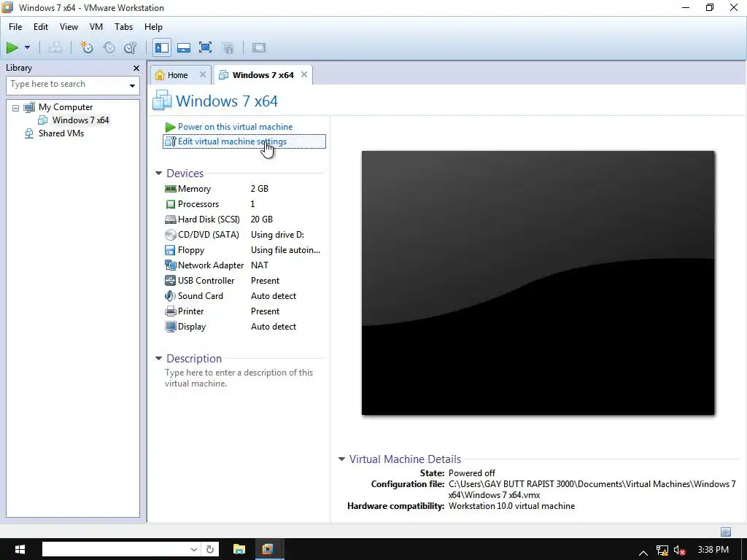Click the Sound Card device entry

click(200, 296)
